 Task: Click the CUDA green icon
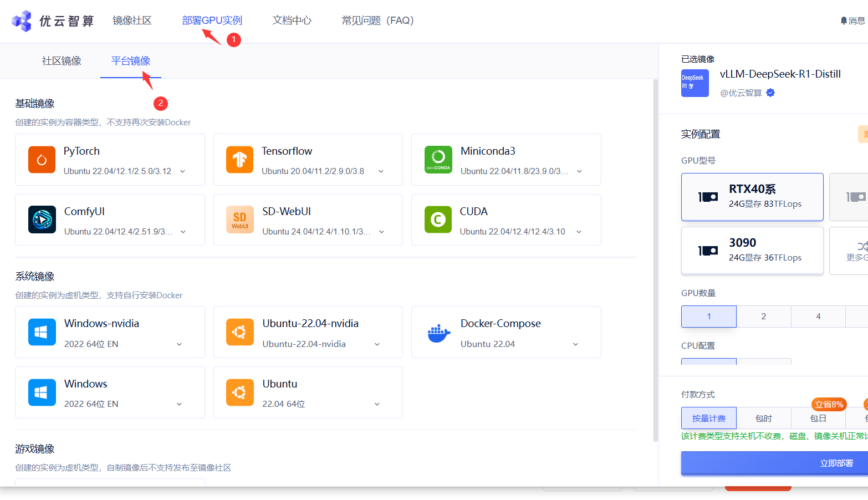tap(438, 220)
